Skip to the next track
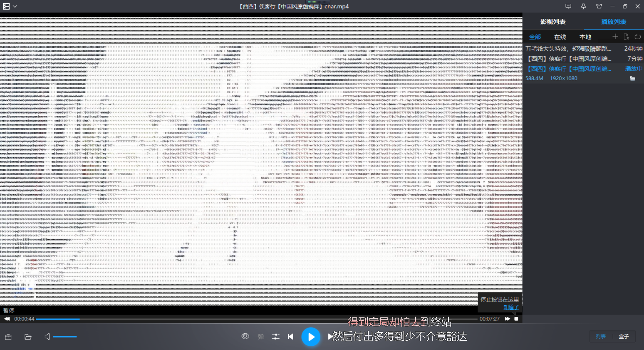Viewport: 644px width, 350px height. coord(330,337)
